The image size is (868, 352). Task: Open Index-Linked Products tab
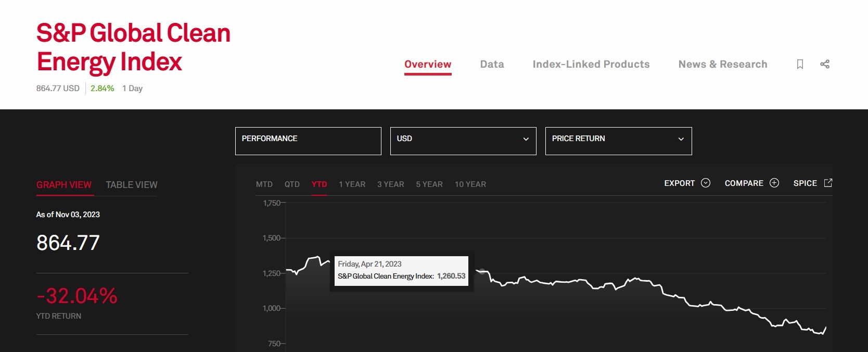pos(591,64)
